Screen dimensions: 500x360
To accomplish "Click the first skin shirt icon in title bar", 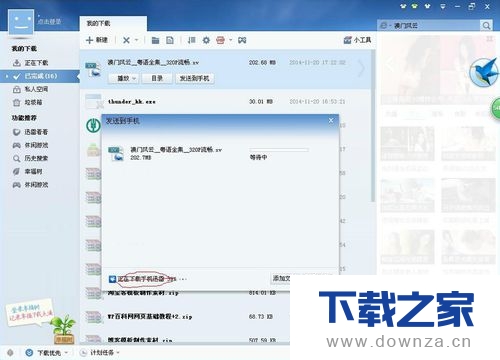I will [404, 6].
